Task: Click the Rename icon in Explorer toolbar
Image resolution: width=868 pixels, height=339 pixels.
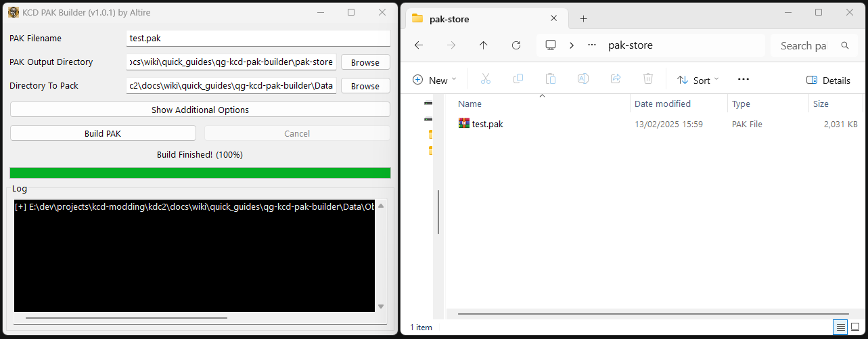Action: [x=583, y=79]
